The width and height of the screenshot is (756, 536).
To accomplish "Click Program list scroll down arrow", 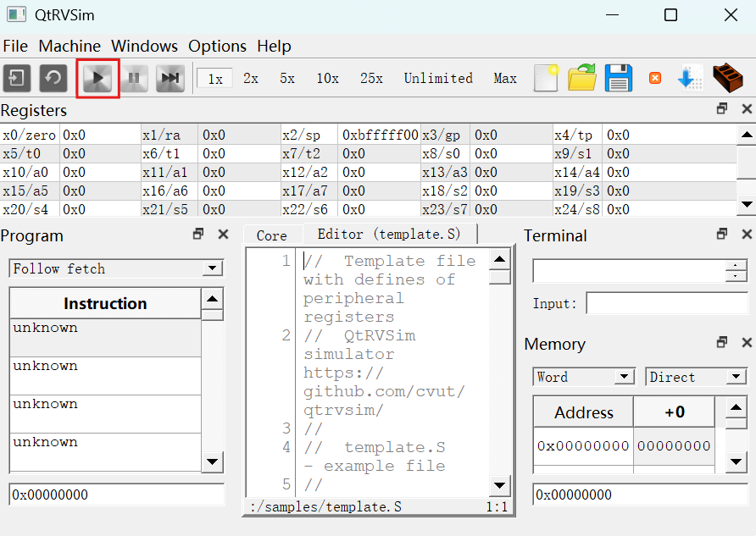I will click(x=212, y=461).
